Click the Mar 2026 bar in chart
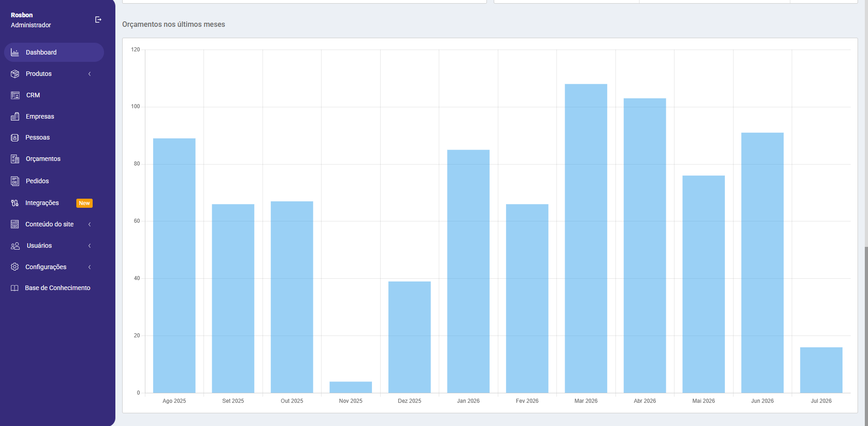This screenshot has height=426, width=868. (x=586, y=238)
